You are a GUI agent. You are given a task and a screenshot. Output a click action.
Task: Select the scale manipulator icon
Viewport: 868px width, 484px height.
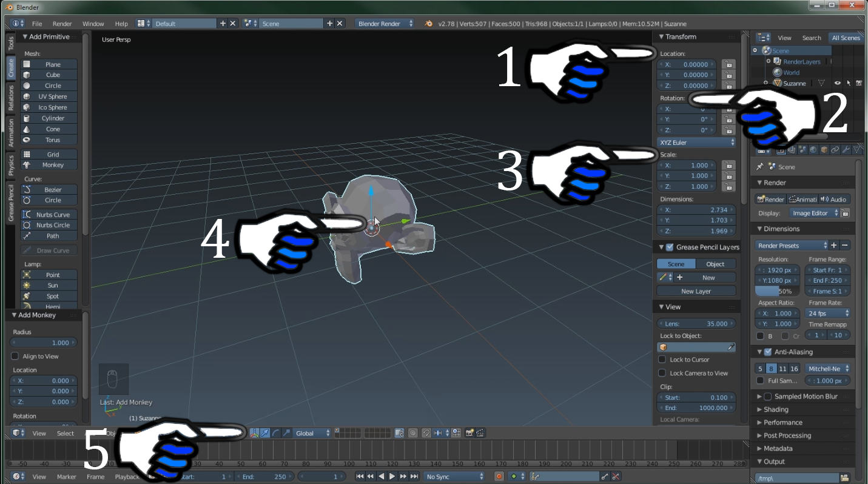click(x=286, y=433)
